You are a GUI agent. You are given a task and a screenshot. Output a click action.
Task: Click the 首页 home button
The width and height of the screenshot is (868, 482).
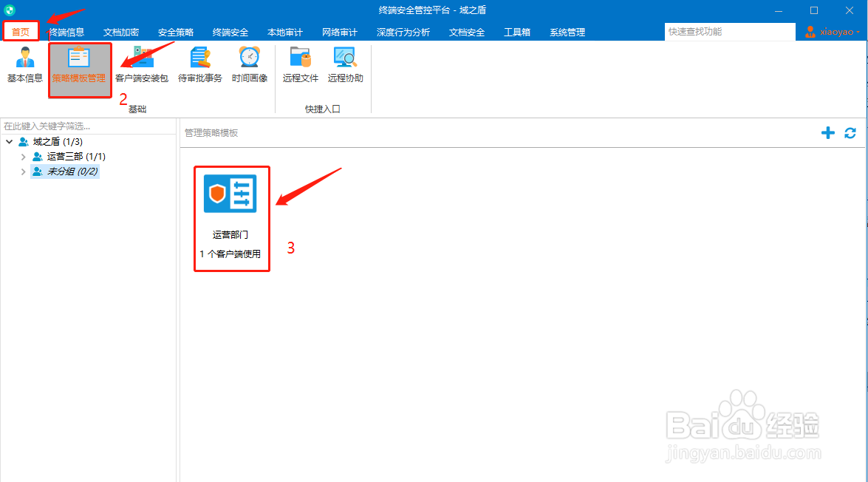21,31
